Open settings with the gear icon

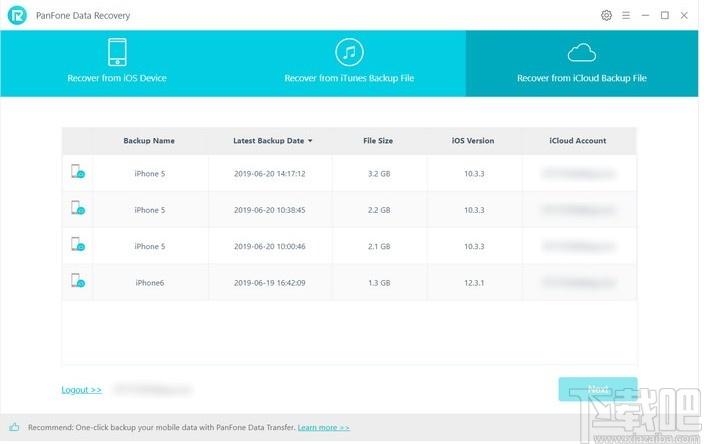pyautogui.click(x=606, y=15)
